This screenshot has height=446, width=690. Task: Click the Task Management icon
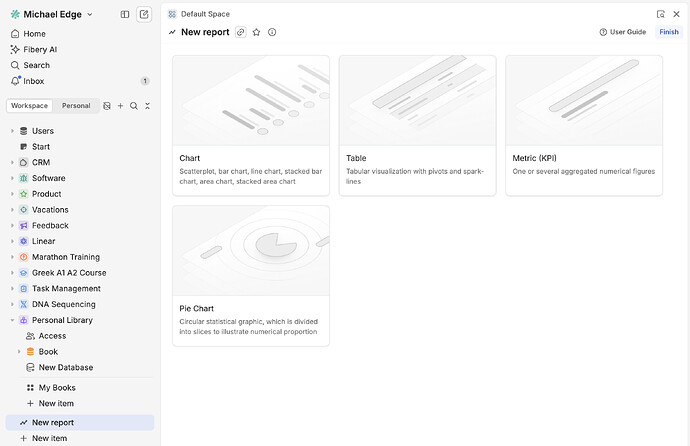point(24,289)
